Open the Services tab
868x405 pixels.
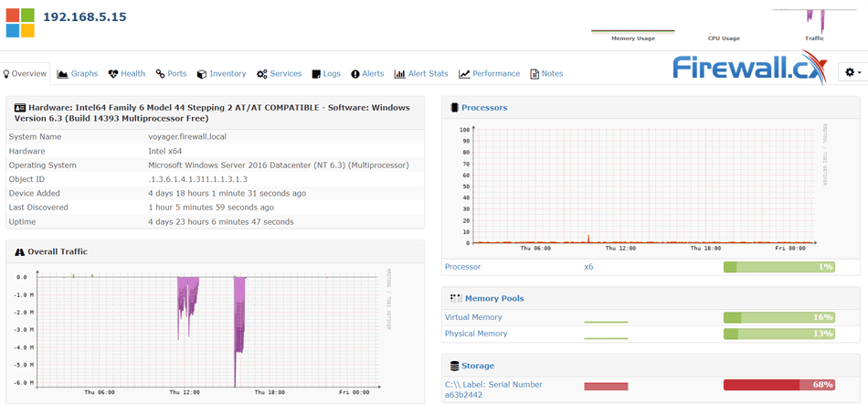click(279, 74)
